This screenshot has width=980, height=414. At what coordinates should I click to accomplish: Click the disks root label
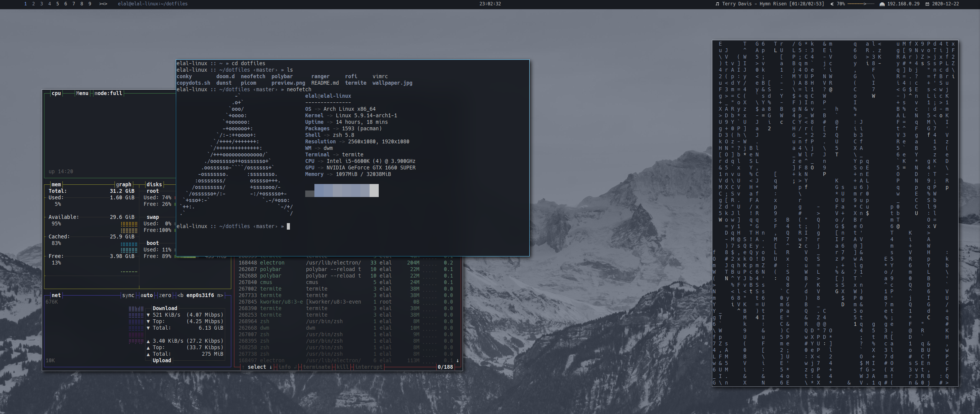[x=153, y=191]
